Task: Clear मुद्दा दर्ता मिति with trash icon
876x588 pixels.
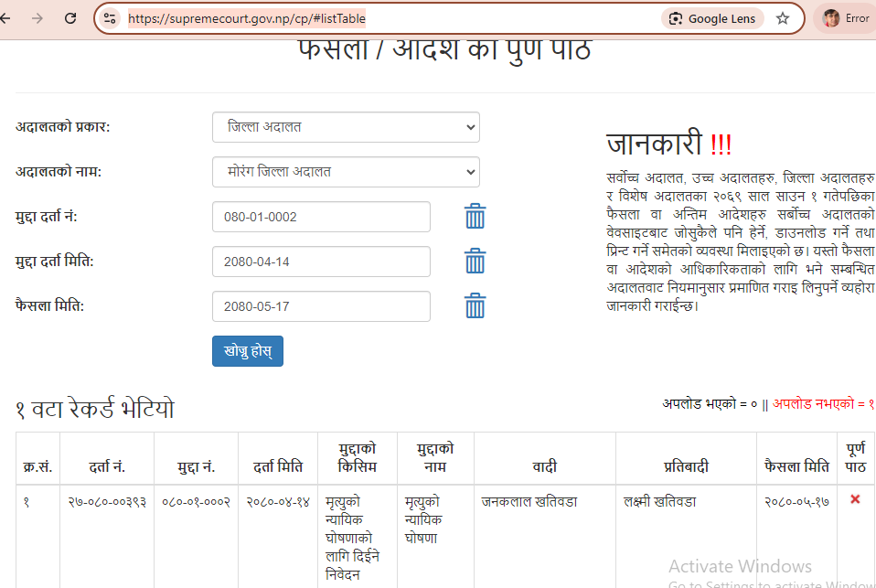Action: coord(475,261)
